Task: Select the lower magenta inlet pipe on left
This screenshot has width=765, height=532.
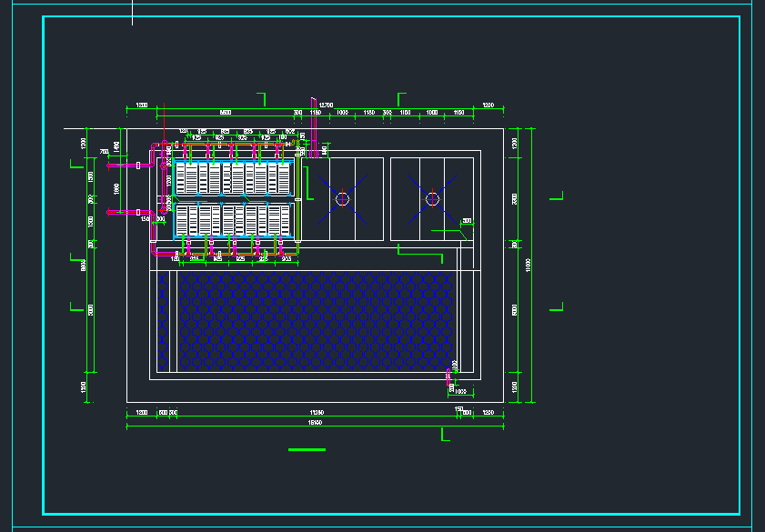Action: pyautogui.click(x=129, y=212)
